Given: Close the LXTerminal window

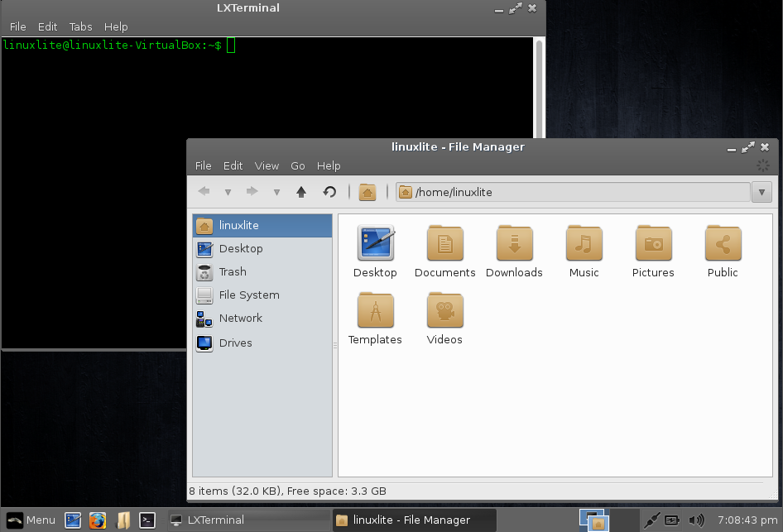Looking at the screenshot, I should click(532, 8).
